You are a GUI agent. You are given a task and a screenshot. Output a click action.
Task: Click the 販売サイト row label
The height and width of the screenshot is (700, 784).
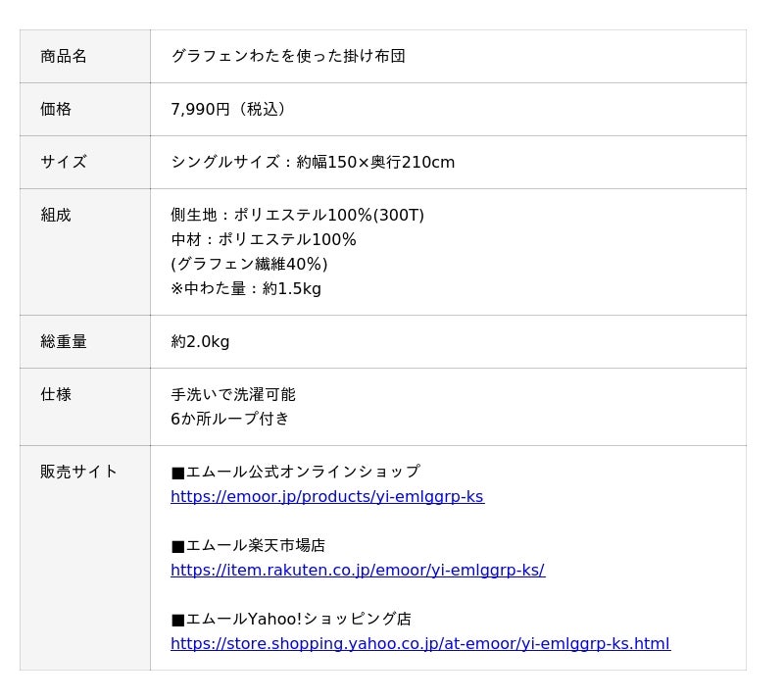pos(79,472)
